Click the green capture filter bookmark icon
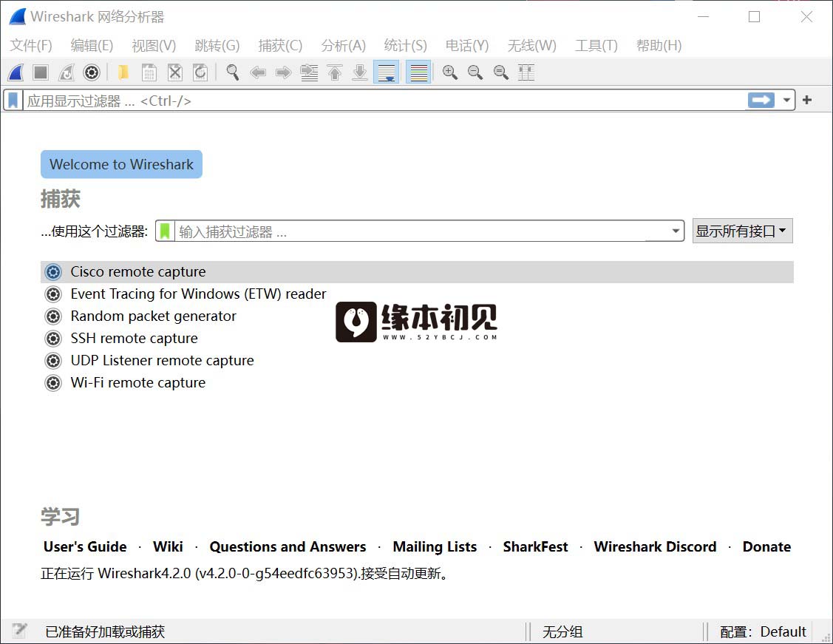 [x=166, y=231]
